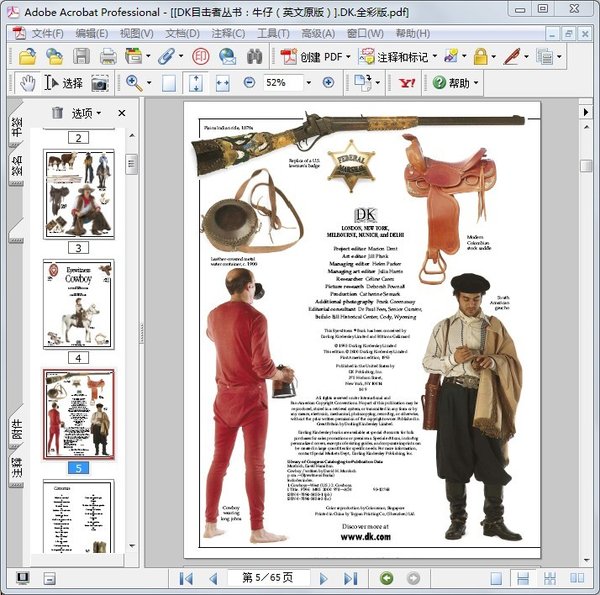This screenshot has height=595, width=600.
Task: Enable Single Page layout view
Action: [496, 578]
